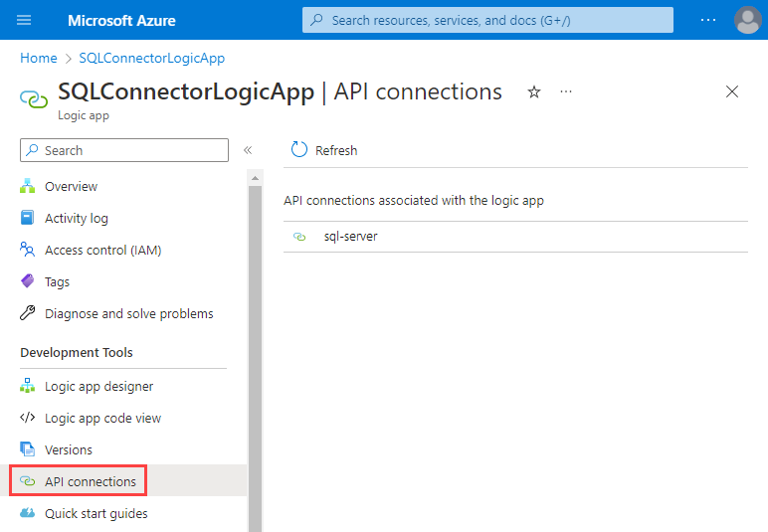
Task: Open the Azure portal hamburger menu
Action: click(x=25, y=20)
